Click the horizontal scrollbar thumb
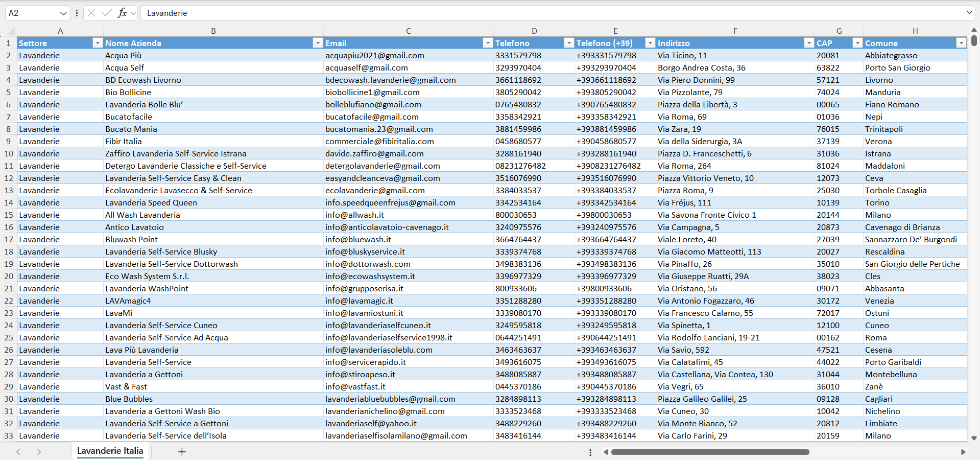Image resolution: width=980 pixels, height=460 pixels. point(710,452)
